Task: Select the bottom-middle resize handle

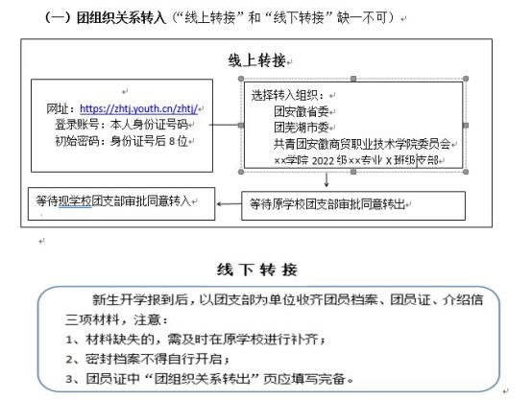Action: point(353,172)
